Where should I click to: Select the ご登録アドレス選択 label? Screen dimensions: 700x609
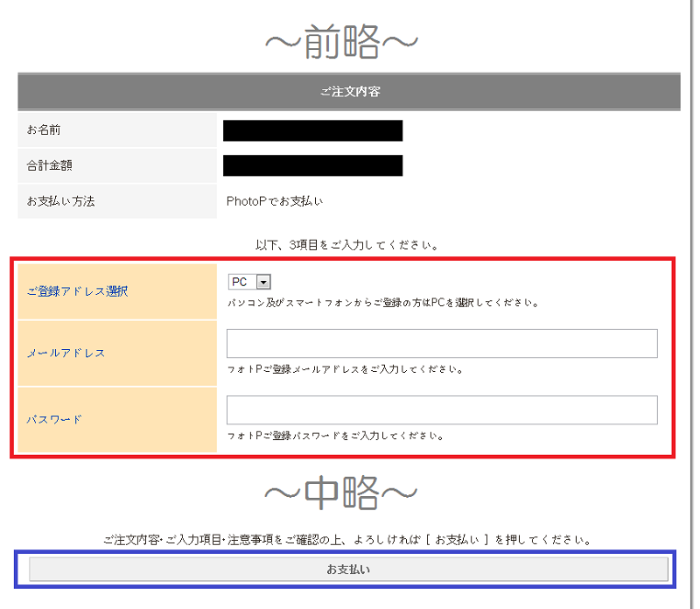click(77, 291)
